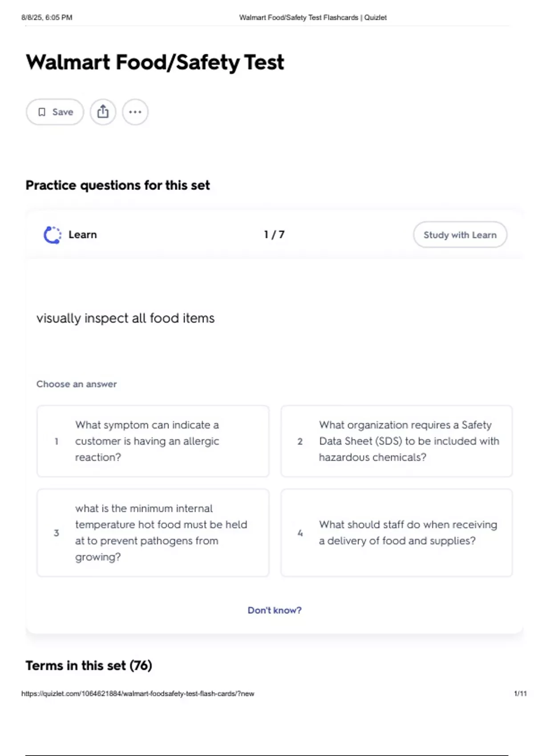
Task: Click the Terms in this set (76) heading
Action: click(89, 666)
